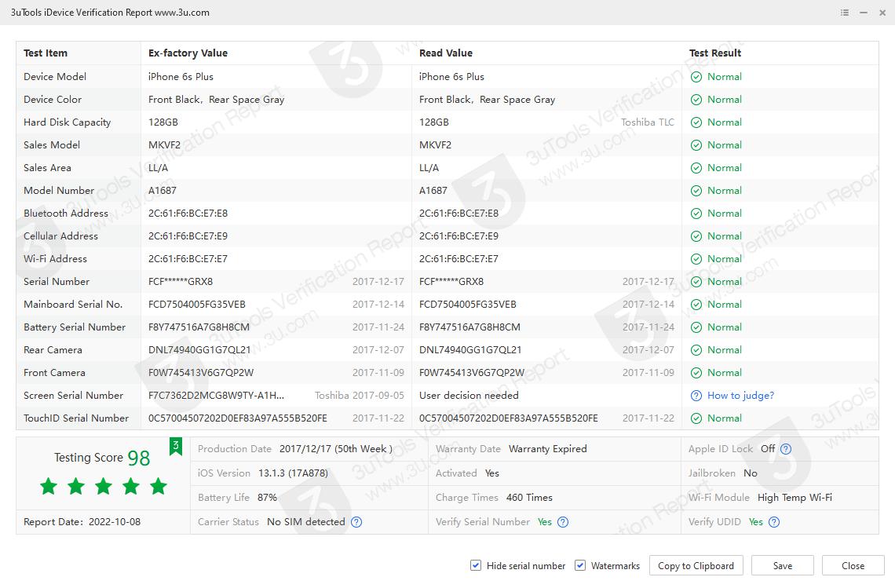The height and width of the screenshot is (588, 895).
Task: Click the Verify UDID help icon
Action: pyautogui.click(x=774, y=522)
